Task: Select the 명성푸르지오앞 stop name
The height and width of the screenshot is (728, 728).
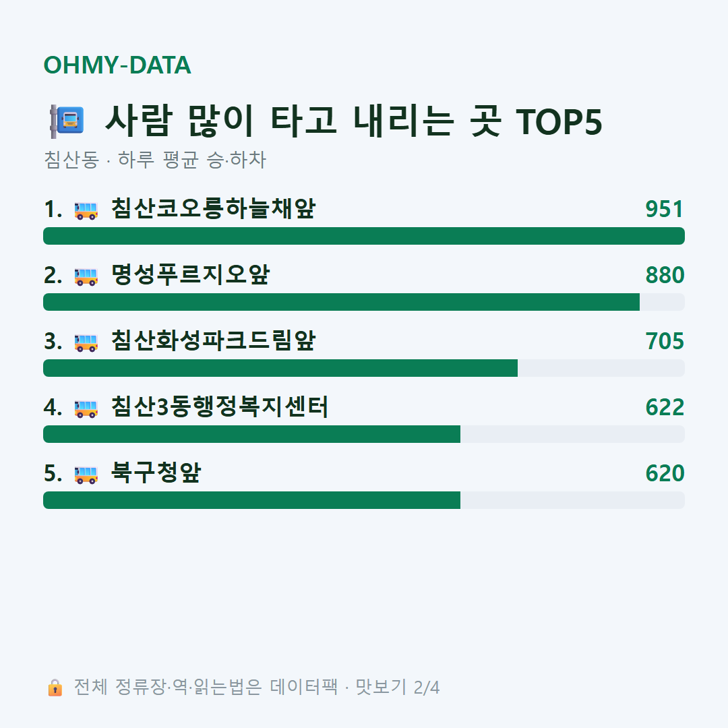Action: [x=190, y=274]
